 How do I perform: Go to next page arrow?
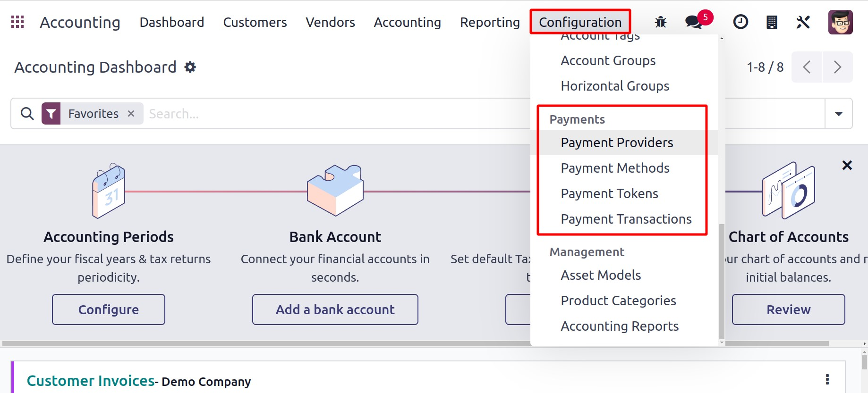coord(837,67)
